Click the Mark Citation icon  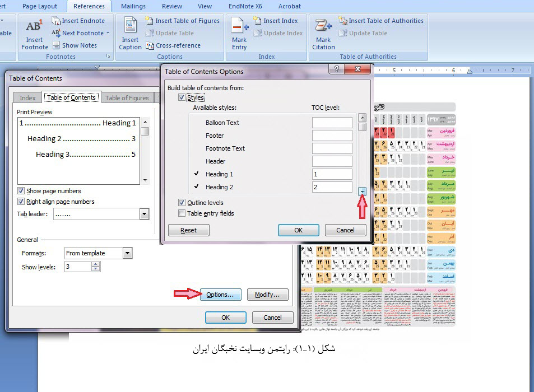tap(323, 27)
